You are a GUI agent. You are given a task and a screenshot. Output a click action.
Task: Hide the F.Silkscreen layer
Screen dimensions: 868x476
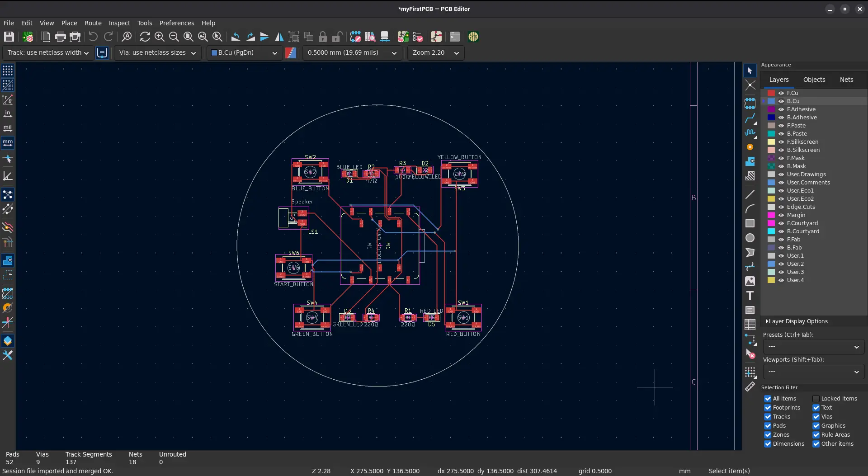coord(782,142)
